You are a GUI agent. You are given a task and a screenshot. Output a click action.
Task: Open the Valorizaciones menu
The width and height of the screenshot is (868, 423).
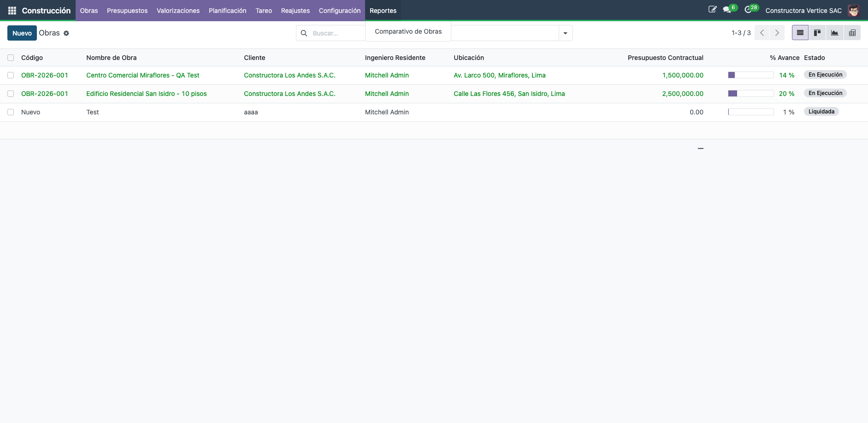click(178, 11)
